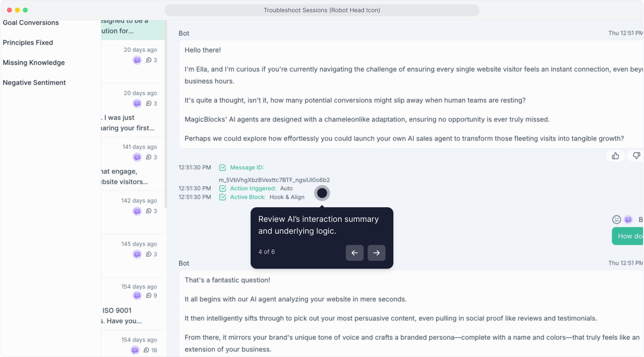Image resolution: width=644 pixels, height=357 pixels.
Task: Click bot avatar icon in 142 days session
Action: pos(137,211)
